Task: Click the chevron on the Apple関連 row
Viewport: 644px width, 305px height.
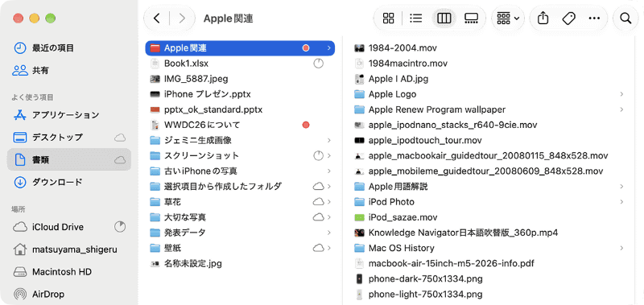Action: (329, 48)
